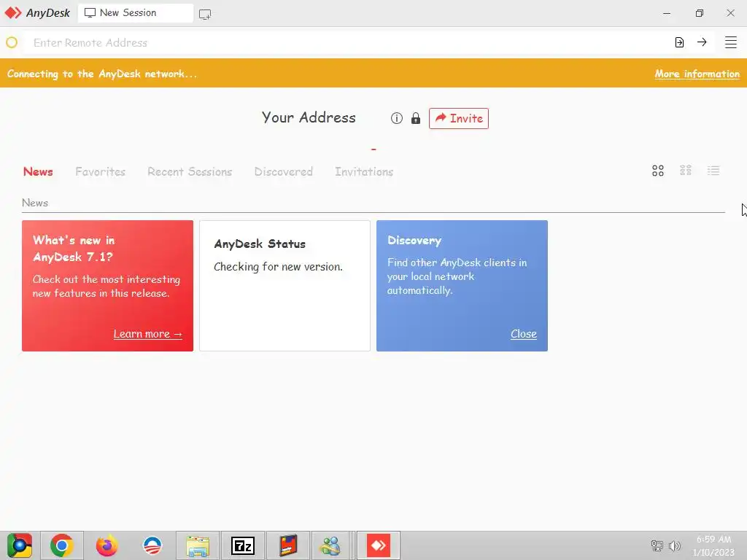This screenshot has width=747, height=560.
Task: Click Learn more on What's new card
Action: tap(147, 334)
